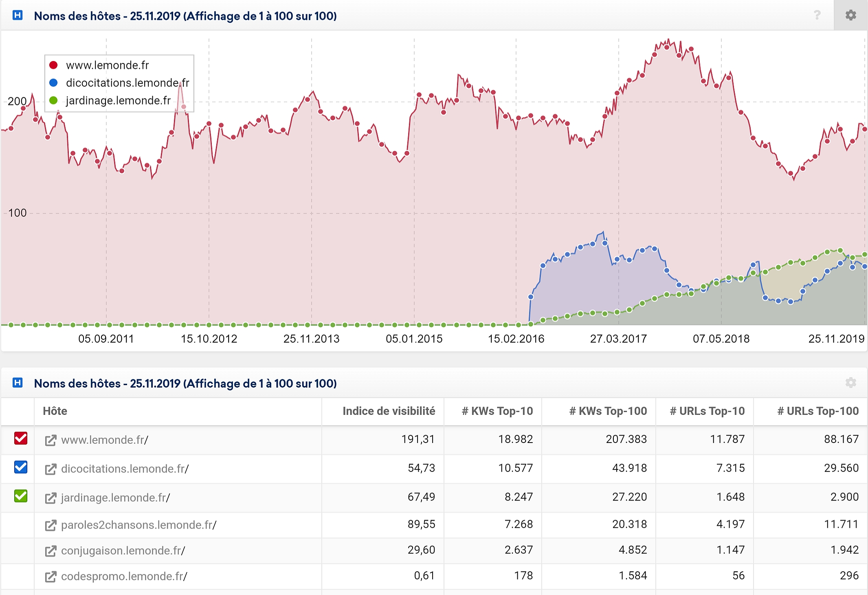Click the H icon beside chart title

click(x=18, y=15)
